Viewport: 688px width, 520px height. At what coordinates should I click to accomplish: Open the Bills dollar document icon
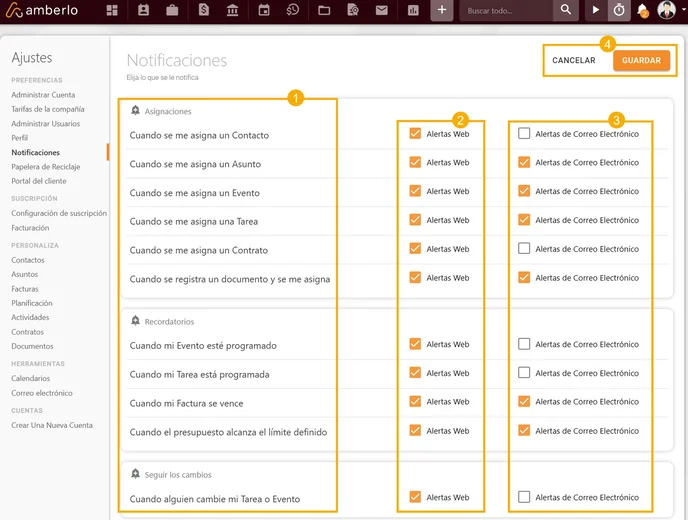pyautogui.click(x=204, y=10)
